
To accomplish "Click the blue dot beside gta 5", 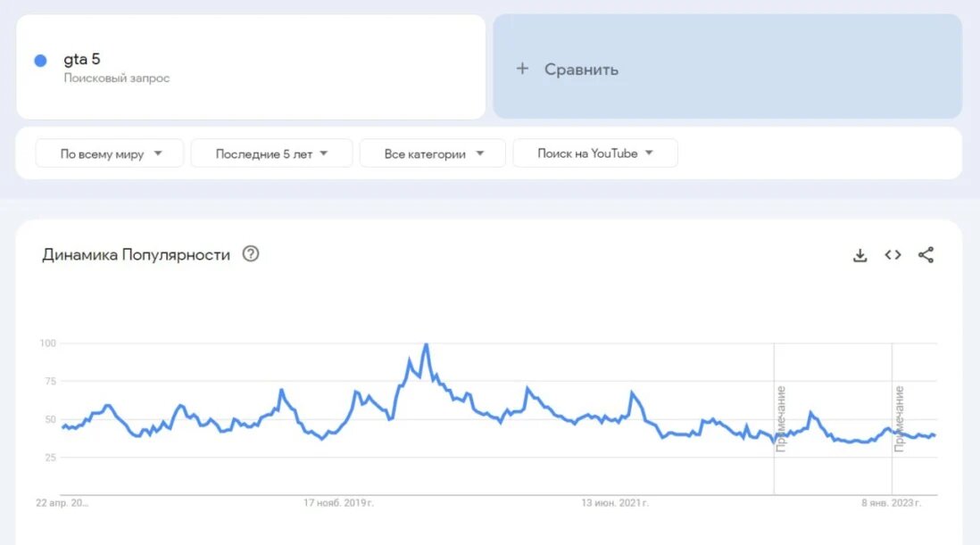I will pyautogui.click(x=41, y=61).
